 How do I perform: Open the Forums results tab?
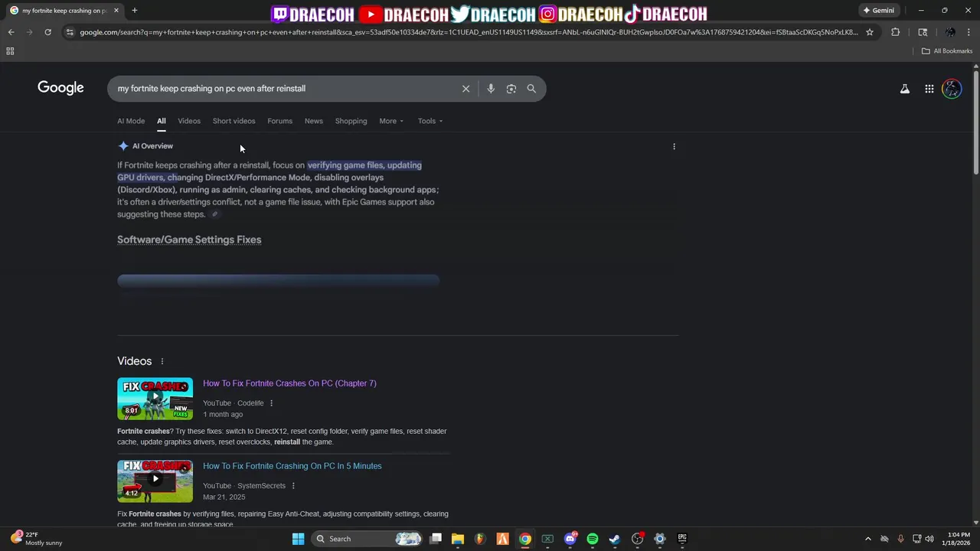click(279, 121)
